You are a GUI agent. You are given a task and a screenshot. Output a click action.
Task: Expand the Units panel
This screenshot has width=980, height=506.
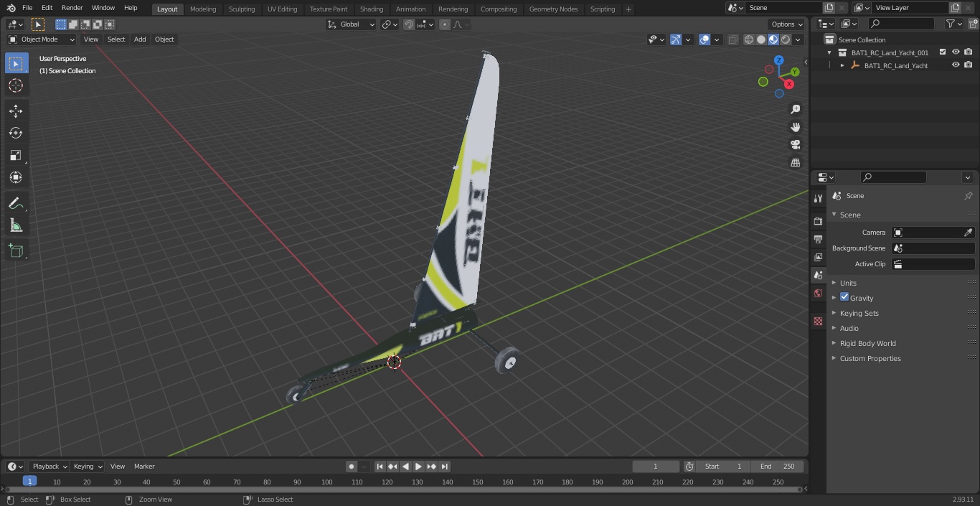coord(848,283)
